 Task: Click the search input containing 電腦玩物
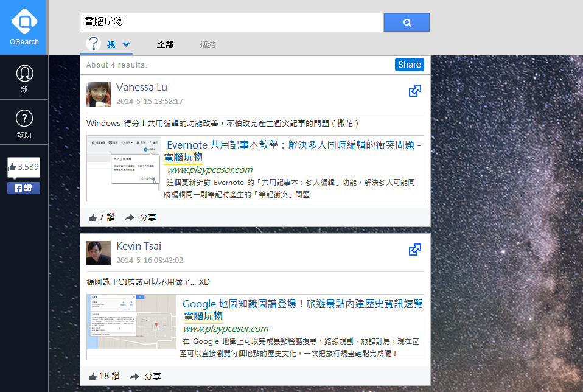click(232, 23)
